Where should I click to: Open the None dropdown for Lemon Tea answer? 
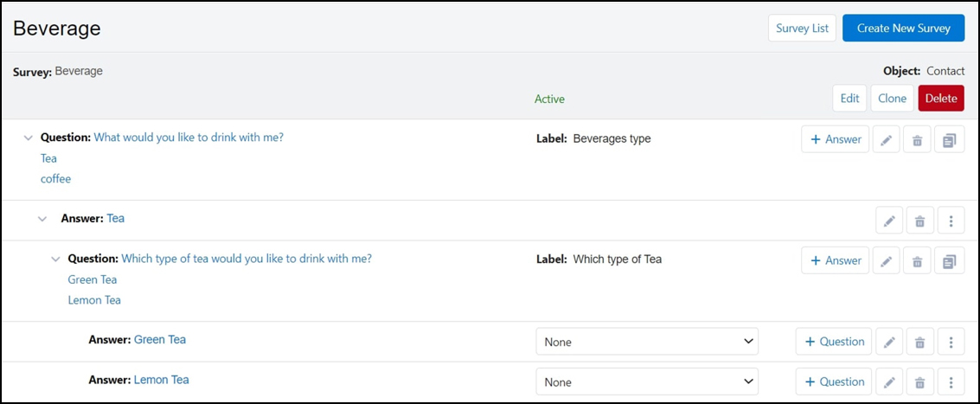click(647, 382)
